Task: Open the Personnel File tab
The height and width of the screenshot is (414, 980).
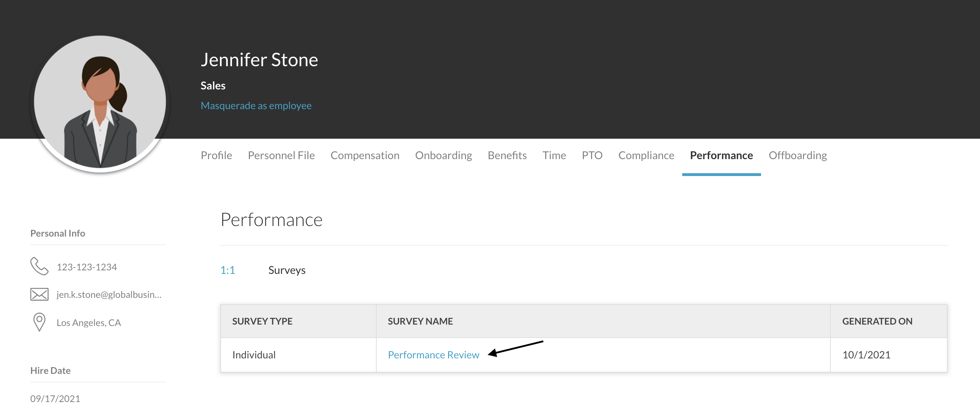Action: coord(281,155)
